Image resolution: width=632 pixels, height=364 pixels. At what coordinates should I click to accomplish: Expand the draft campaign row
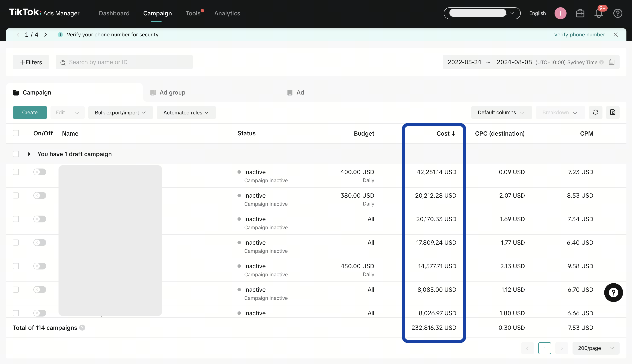(29, 154)
